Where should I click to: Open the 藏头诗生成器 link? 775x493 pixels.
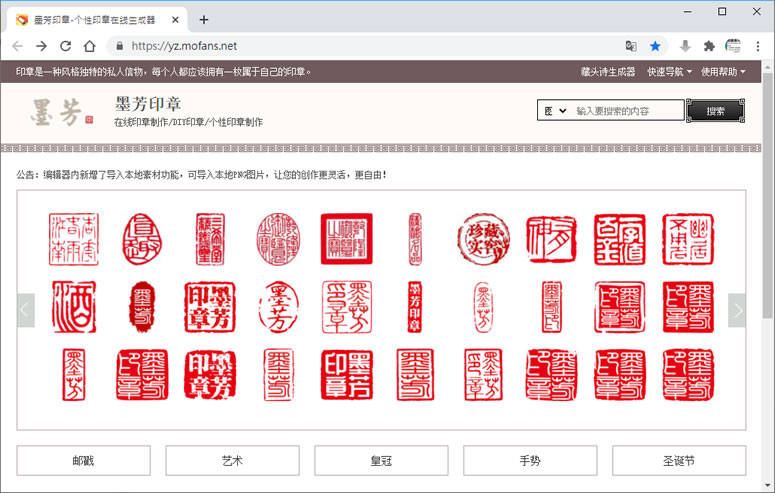click(608, 72)
